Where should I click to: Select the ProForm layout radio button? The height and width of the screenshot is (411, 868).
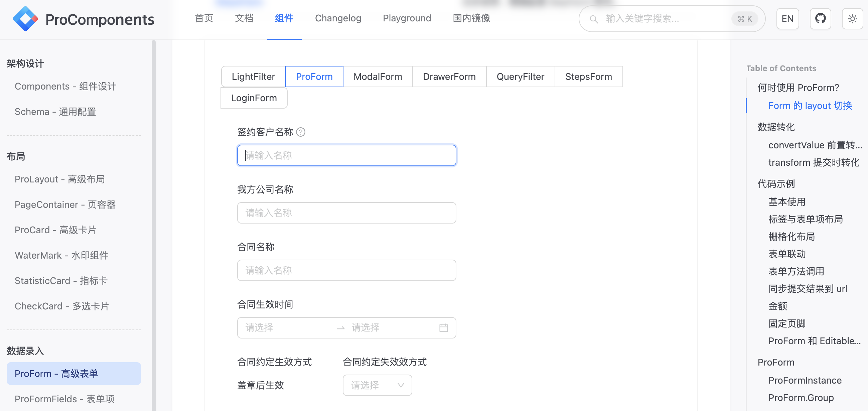point(314,77)
